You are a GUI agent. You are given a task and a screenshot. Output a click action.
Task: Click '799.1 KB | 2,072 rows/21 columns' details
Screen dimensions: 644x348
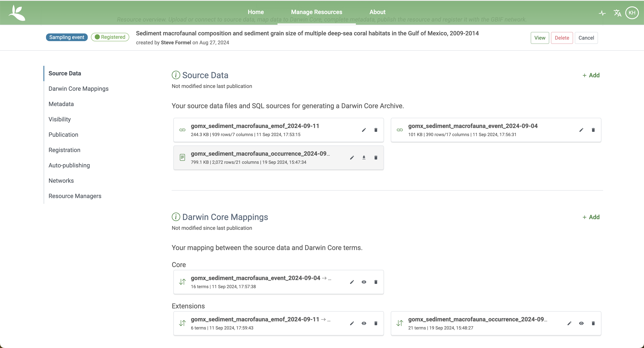tap(225, 162)
